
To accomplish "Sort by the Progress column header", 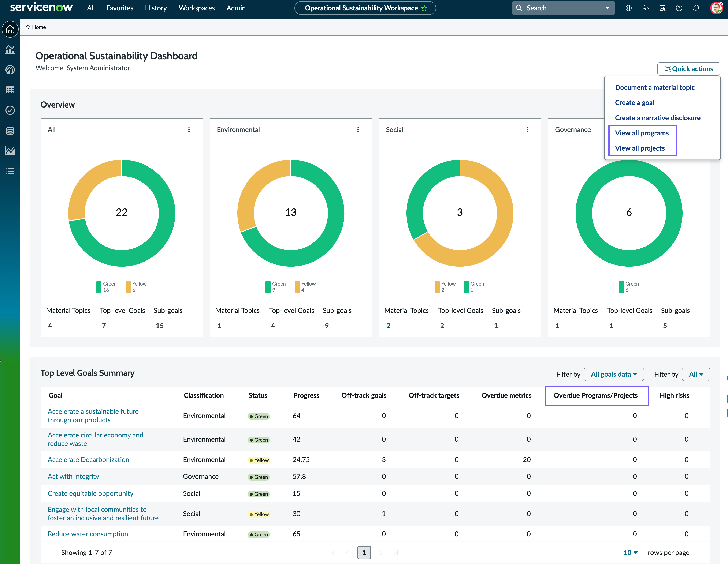I will pyautogui.click(x=306, y=395).
